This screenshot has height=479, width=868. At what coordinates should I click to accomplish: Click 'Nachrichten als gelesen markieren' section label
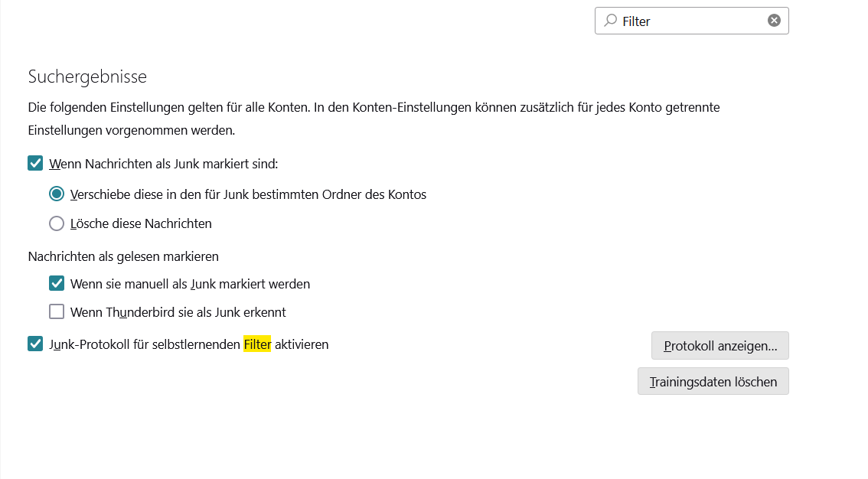click(123, 256)
